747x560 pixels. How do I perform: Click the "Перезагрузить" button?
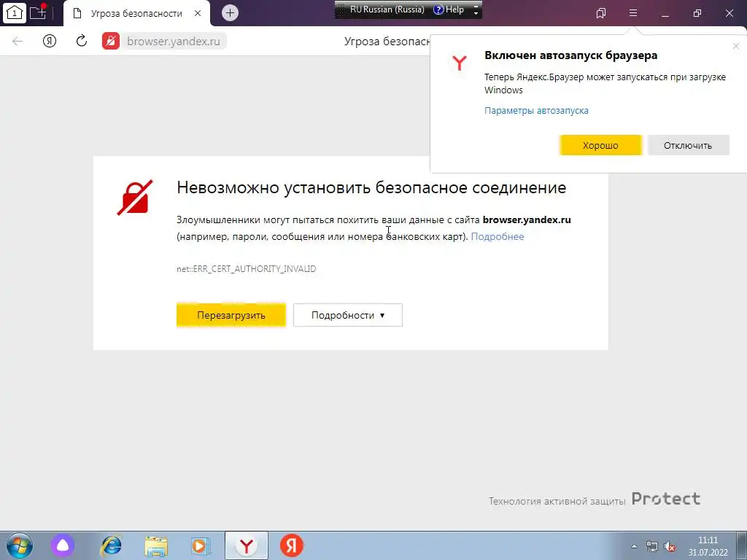coord(231,315)
